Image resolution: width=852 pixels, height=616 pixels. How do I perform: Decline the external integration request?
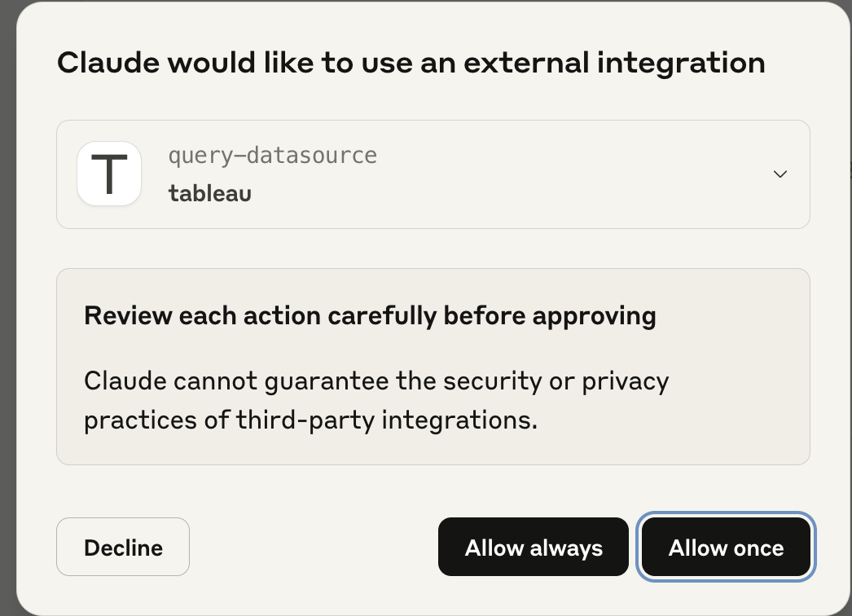pos(122,547)
